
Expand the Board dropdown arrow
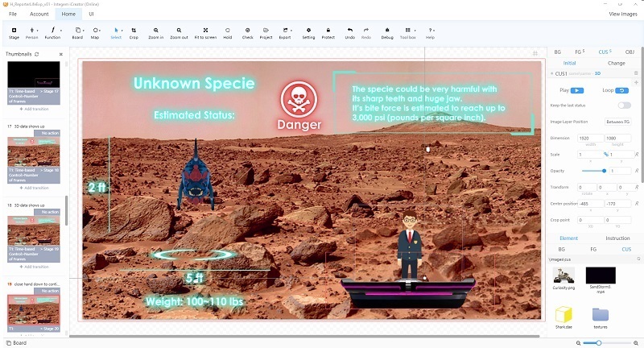(84, 31)
